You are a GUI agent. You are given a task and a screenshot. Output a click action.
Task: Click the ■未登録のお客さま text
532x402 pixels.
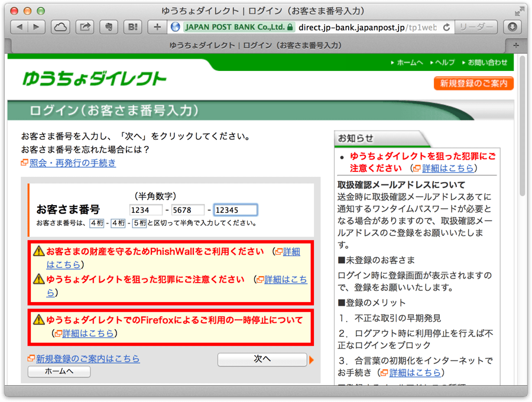coord(376,260)
